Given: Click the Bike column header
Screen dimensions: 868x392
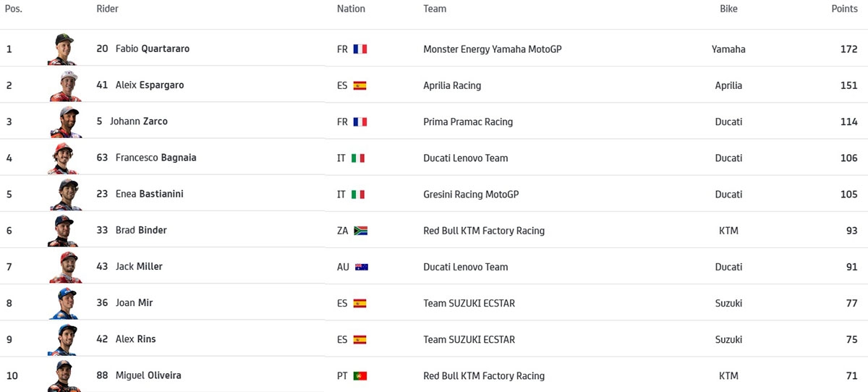Looking at the screenshot, I should click(x=728, y=9).
